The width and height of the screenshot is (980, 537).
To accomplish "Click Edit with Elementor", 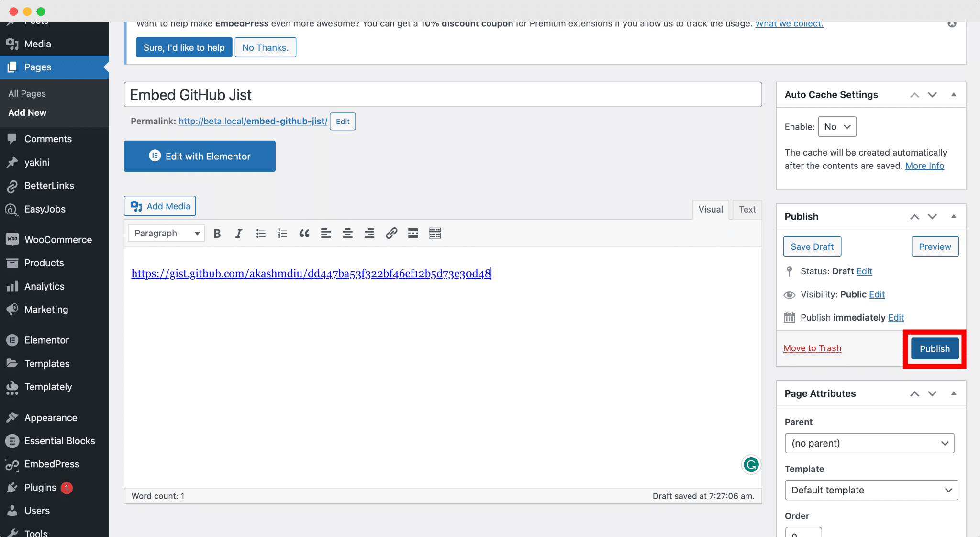I will tap(200, 156).
